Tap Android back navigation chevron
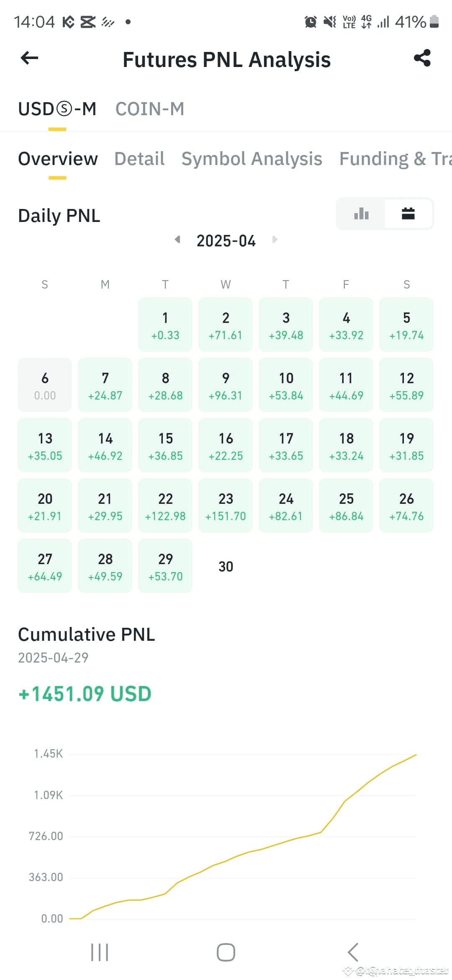Screen dimensions: 452x980 353,952
